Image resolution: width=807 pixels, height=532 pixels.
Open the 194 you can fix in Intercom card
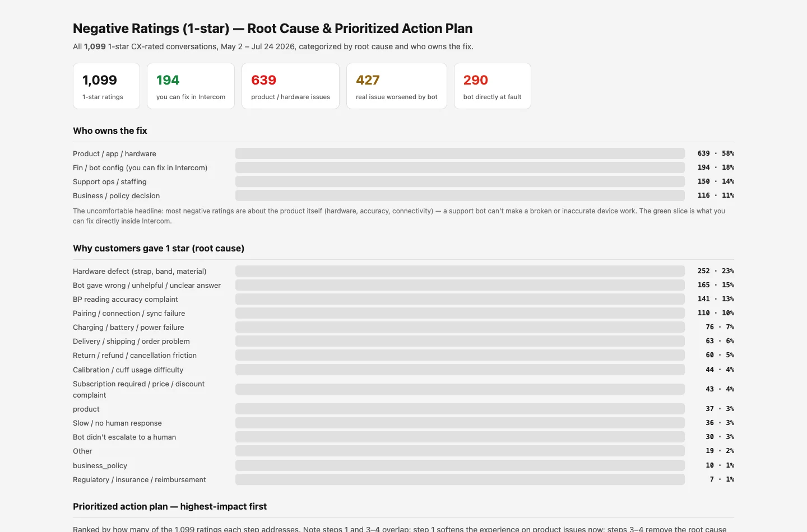click(191, 86)
